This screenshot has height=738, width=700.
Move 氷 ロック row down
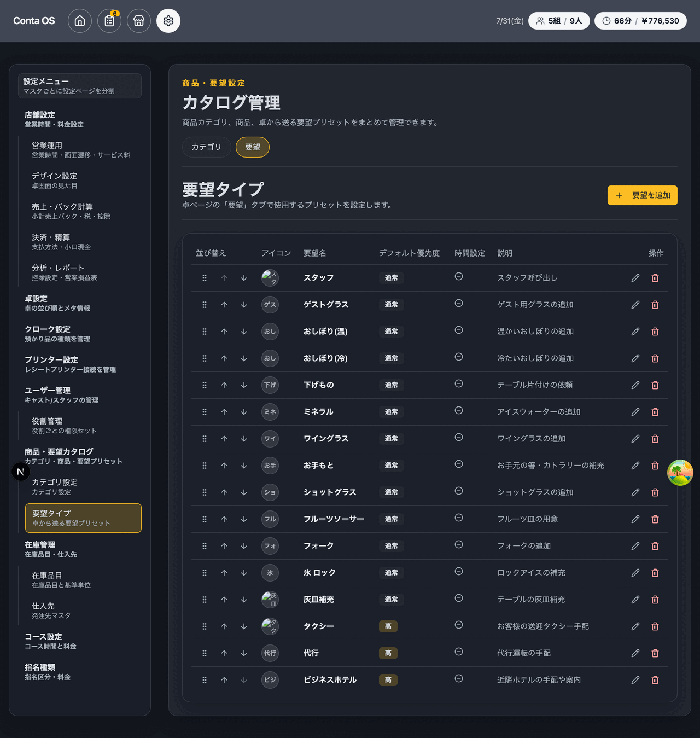coord(244,573)
